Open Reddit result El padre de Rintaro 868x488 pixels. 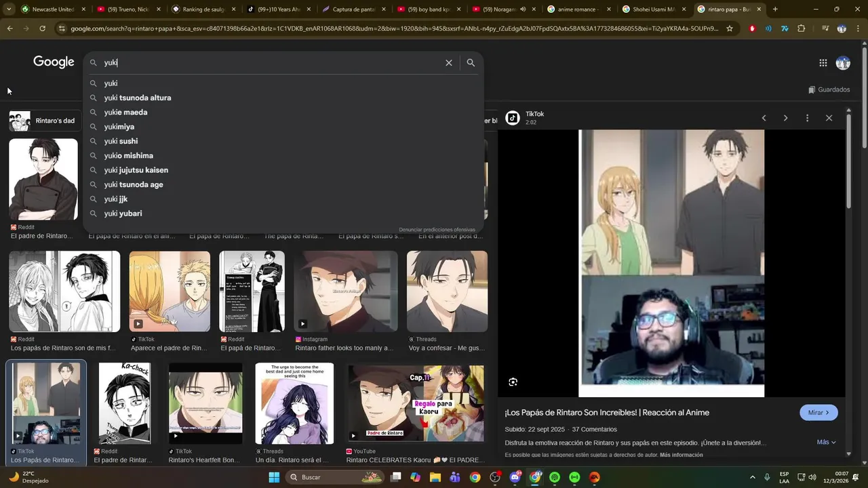pyautogui.click(x=43, y=180)
